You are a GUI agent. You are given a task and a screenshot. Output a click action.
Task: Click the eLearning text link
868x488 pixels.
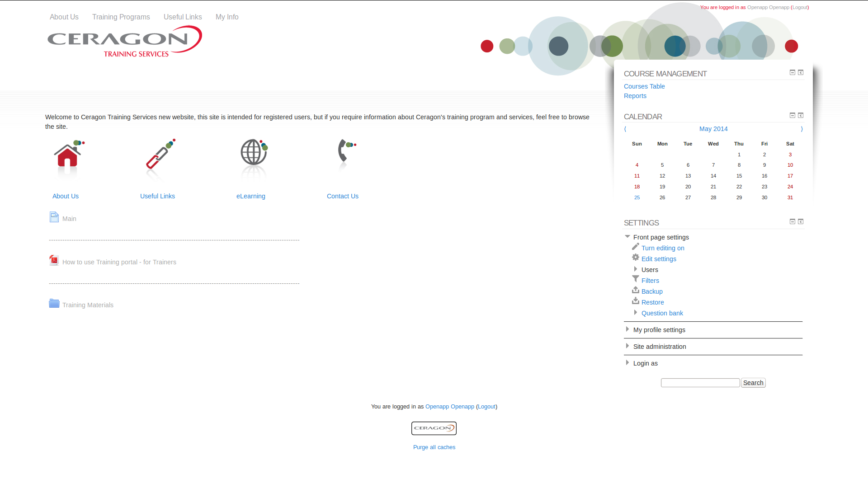pos(251,196)
